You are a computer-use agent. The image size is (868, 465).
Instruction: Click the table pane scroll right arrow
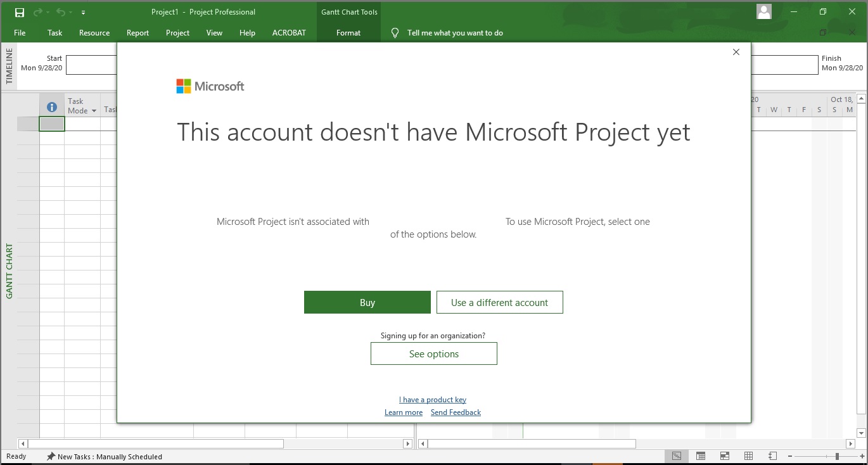pyautogui.click(x=407, y=444)
